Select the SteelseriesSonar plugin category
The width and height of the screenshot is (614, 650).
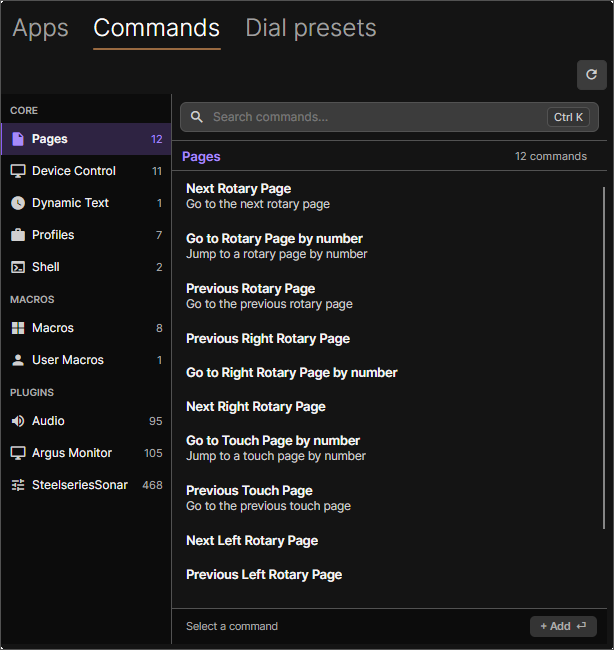86,485
